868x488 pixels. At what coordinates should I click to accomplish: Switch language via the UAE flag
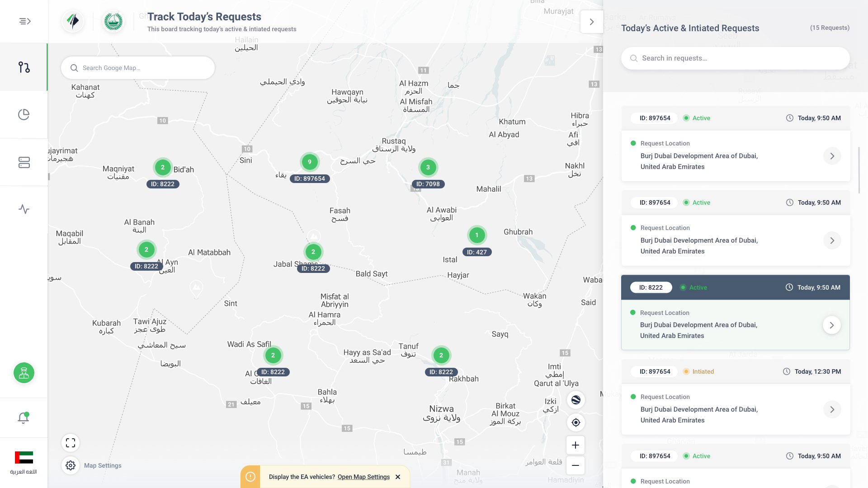[24, 457]
